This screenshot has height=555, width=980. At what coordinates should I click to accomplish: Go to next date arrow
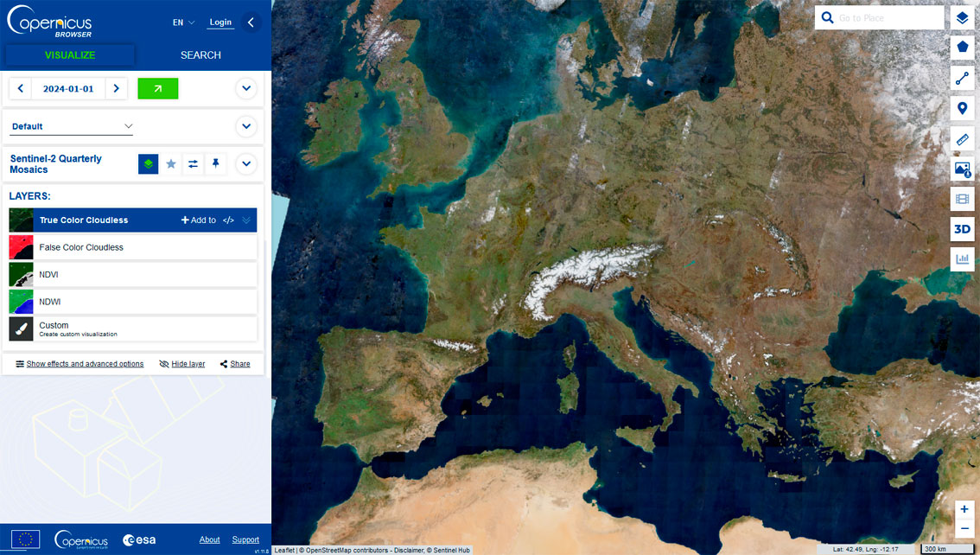pyautogui.click(x=117, y=89)
